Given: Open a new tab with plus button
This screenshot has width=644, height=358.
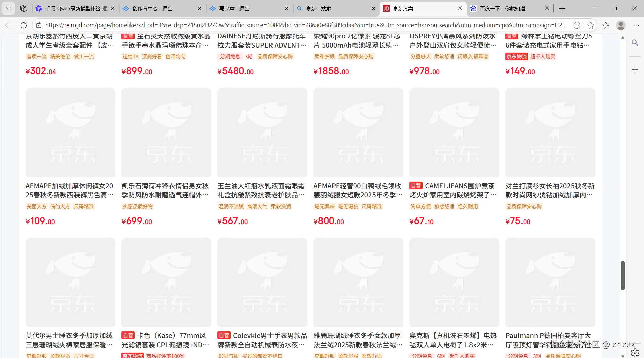Looking at the screenshot, I should (562, 8).
